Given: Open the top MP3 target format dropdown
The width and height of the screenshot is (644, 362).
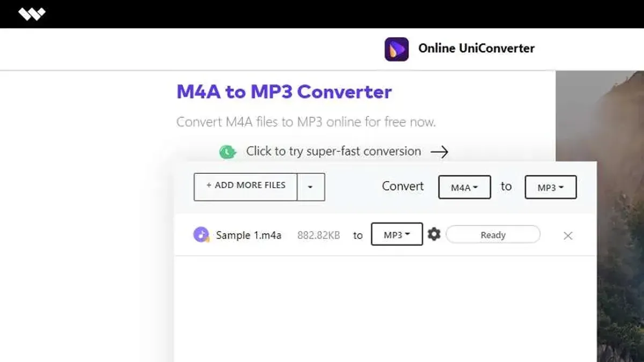Looking at the screenshot, I should tap(551, 187).
